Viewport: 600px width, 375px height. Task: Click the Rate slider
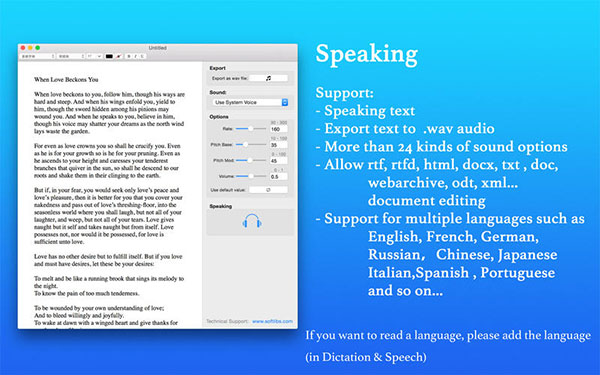click(x=251, y=129)
